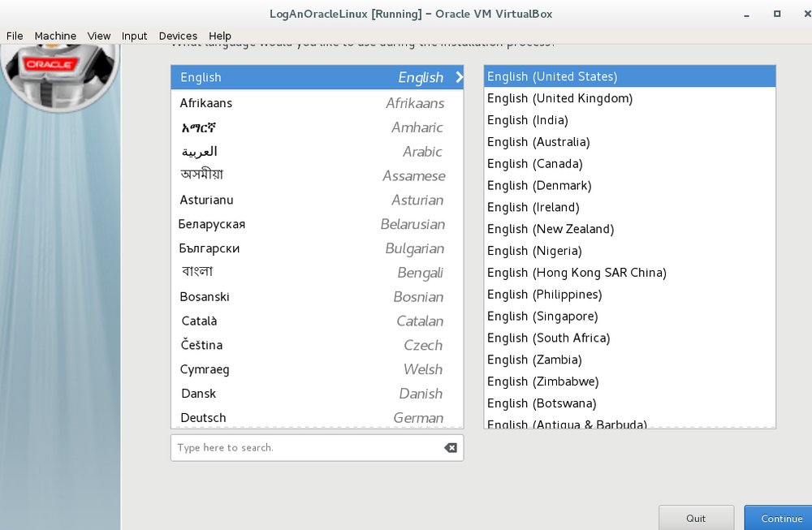Open the File menu
Viewport: 812px width, 530px height.
[x=15, y=36]
